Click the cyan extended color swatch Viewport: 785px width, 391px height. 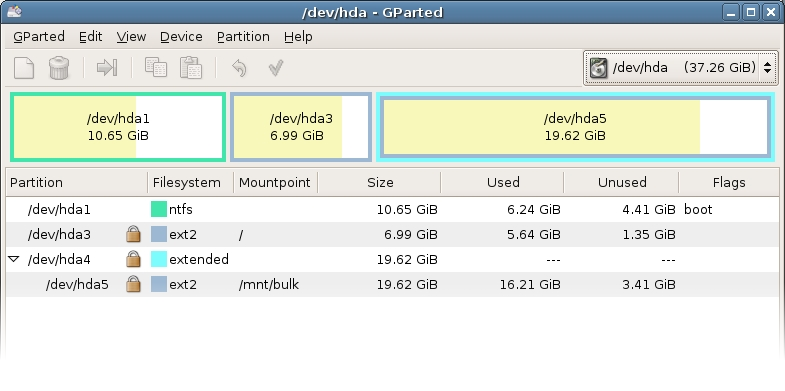click(159, 259)
